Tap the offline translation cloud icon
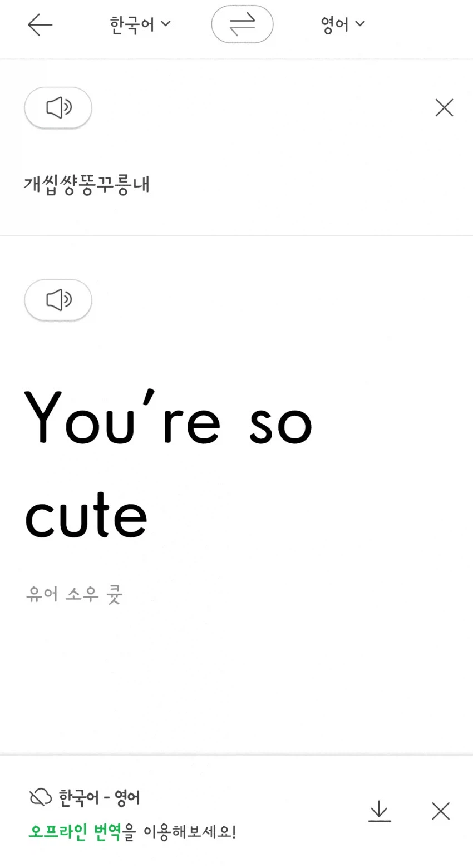This screenshot has height=868, width=473. (37, 797)
